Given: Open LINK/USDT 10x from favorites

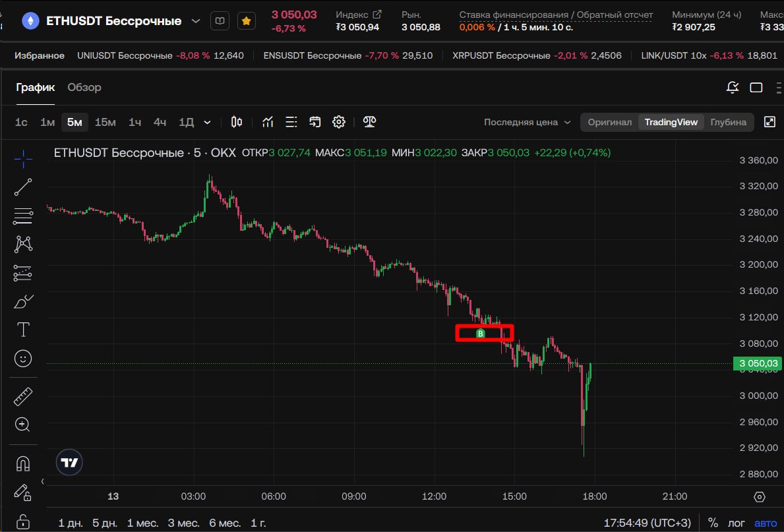Looking at the screenshot, I should tap(709, 55).
